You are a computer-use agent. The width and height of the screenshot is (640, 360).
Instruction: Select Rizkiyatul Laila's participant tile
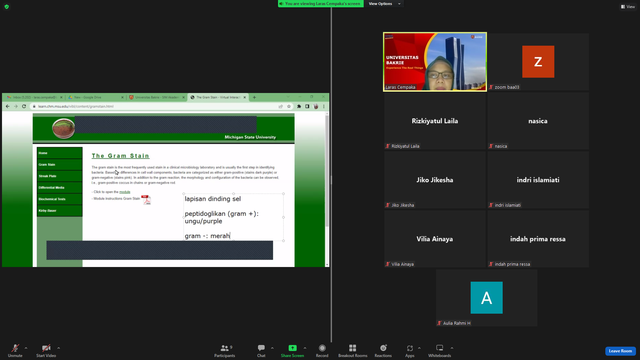(435, 121)
